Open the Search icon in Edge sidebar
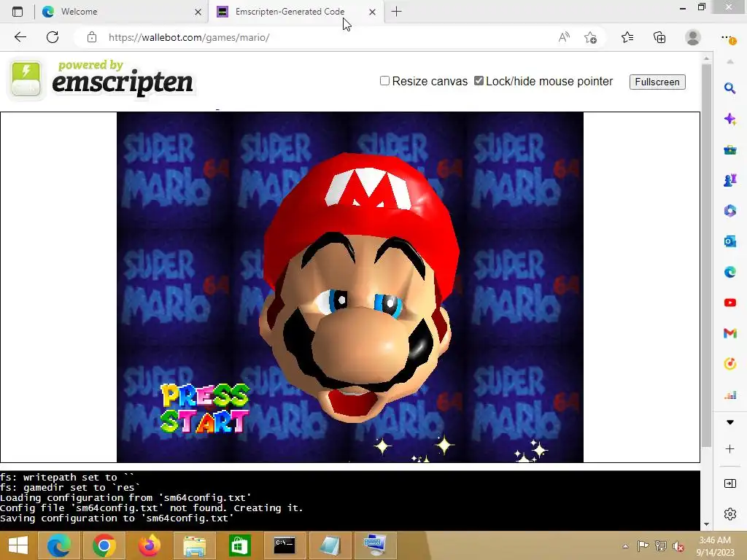Image resolution: width=747 pixels, height=560 pixels. [x=729, y=88]
